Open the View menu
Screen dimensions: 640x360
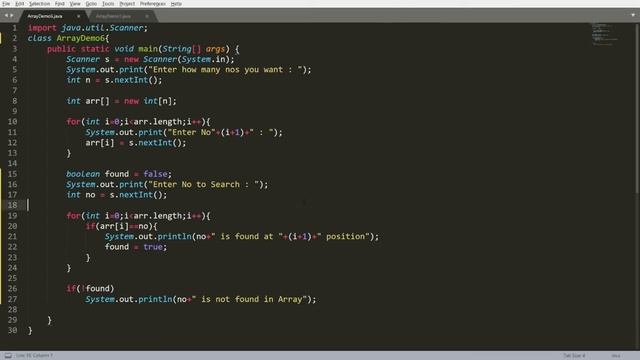click(x=75, y=4)
